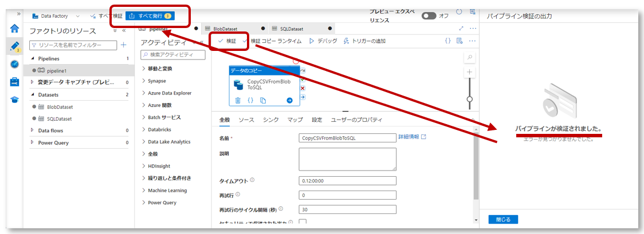Click the canvas zoom slider handle
644x234 pixels.
[x=469, y=99]
